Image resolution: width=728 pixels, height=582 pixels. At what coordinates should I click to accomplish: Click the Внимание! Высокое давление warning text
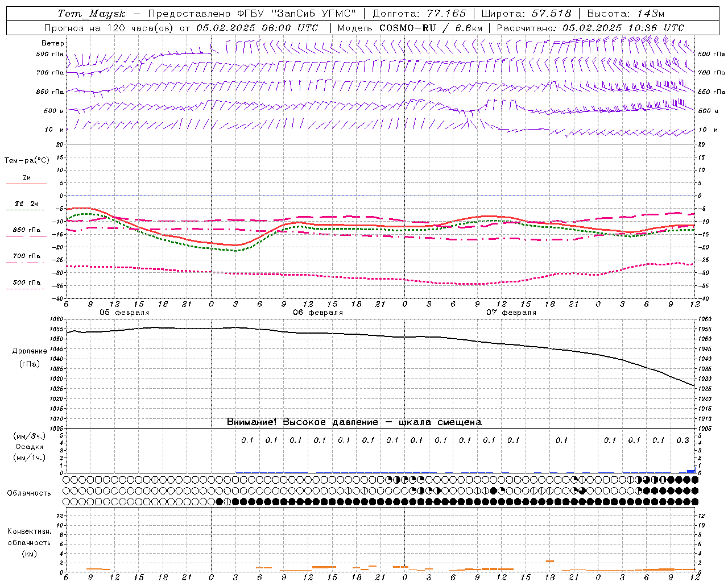click(x=354, y=422)
